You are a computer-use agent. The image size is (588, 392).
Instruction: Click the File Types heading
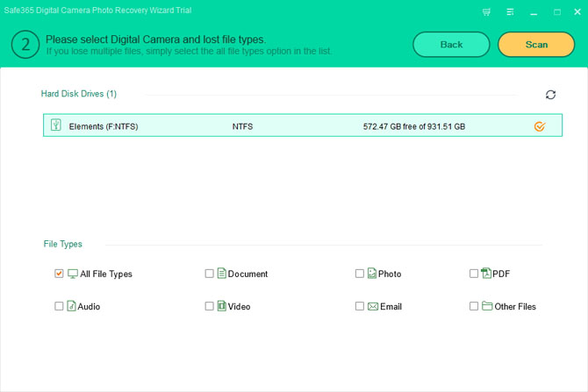click(x=62, y=244)
